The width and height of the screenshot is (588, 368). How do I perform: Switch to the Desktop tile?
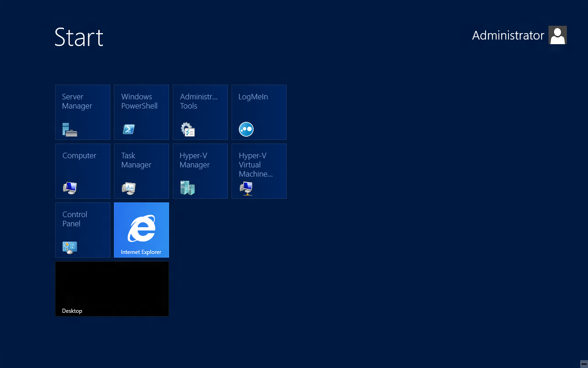click(112, 289)
